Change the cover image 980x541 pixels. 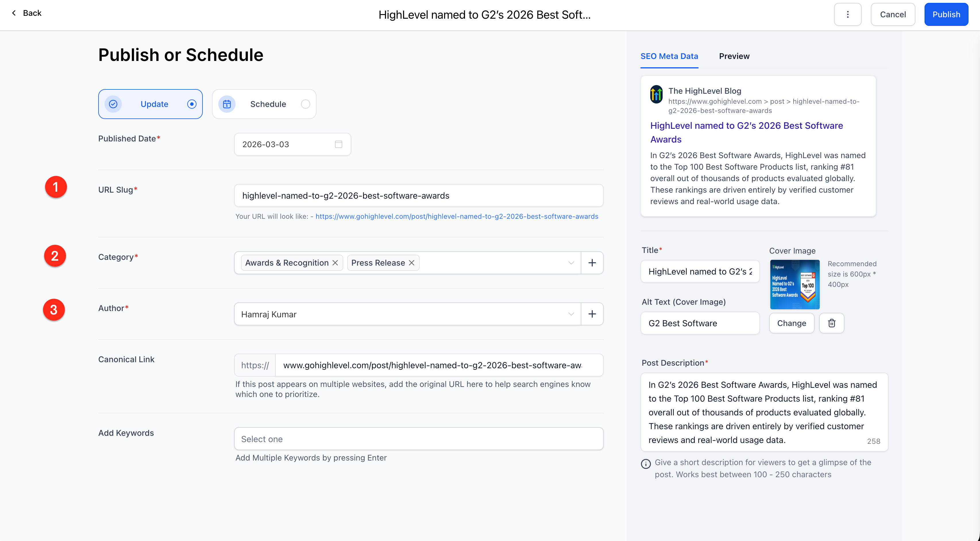tap(791, 323)
